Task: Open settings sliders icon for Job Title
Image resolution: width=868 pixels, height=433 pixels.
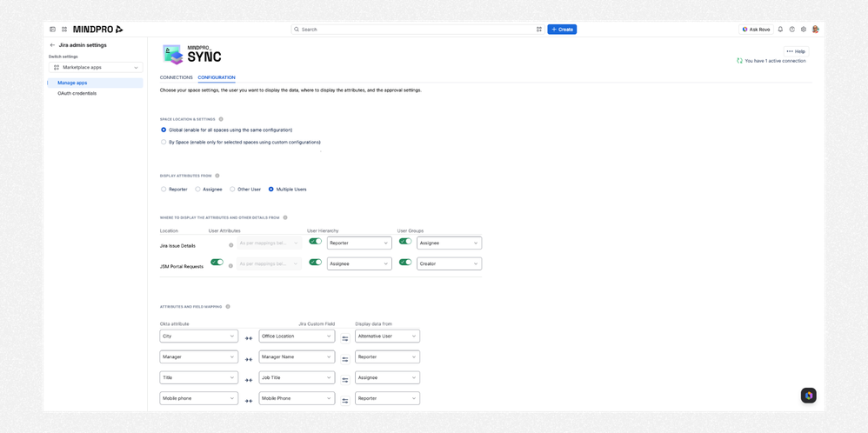Action: (345, 380)
